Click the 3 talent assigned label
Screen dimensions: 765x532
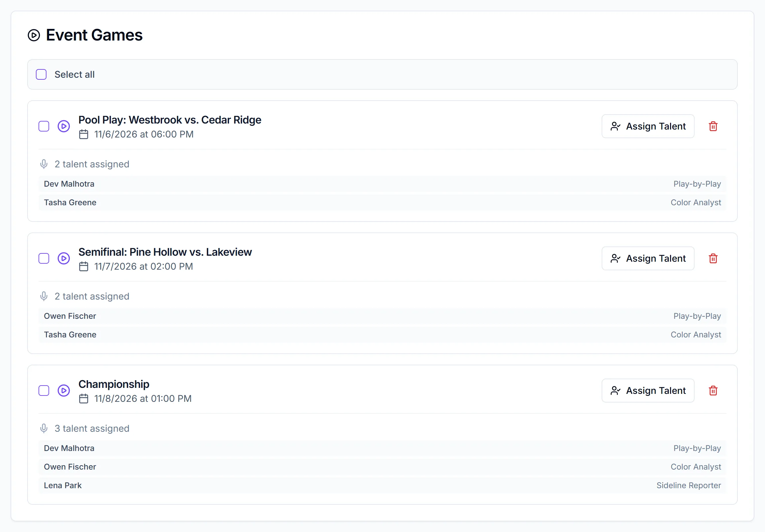[x=92, y=428]
